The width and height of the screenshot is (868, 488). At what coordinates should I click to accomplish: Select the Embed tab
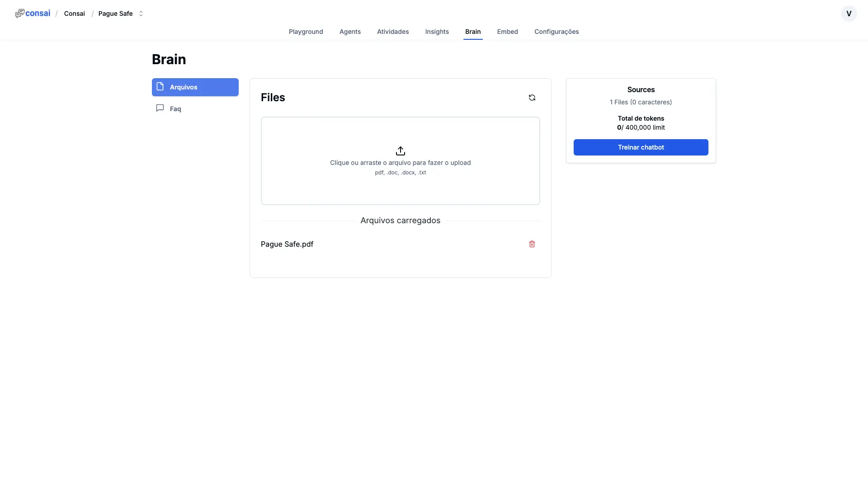click(507, 32)
